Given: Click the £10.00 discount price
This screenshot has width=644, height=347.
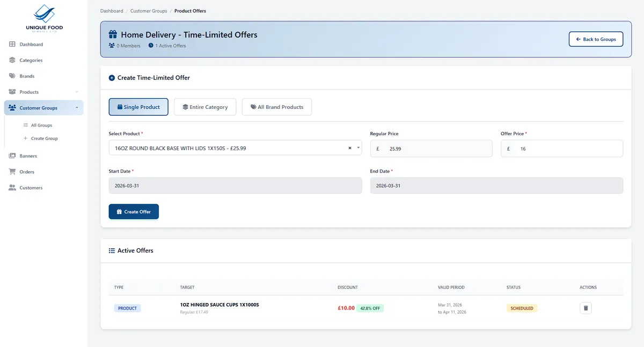Looking at the screenshot, I should click(346, 308).
